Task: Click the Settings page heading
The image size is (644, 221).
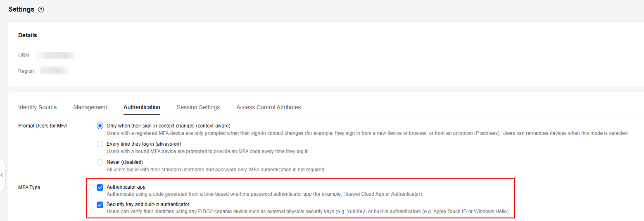Action: (x=21, y=9)
